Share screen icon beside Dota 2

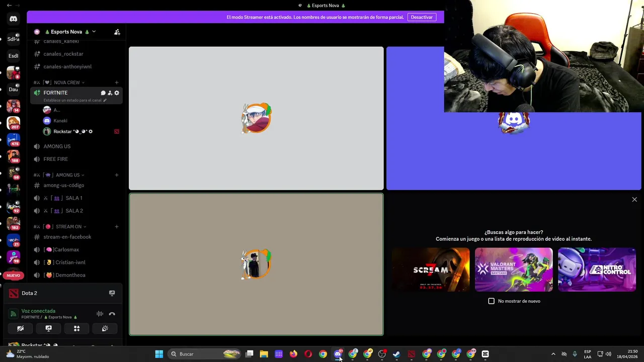[x=112, y=293]
